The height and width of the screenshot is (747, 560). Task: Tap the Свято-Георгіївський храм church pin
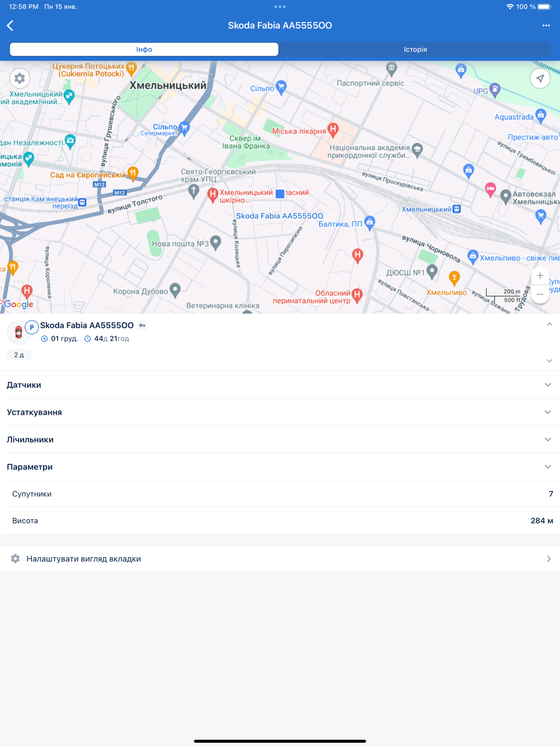click(193, 192)
